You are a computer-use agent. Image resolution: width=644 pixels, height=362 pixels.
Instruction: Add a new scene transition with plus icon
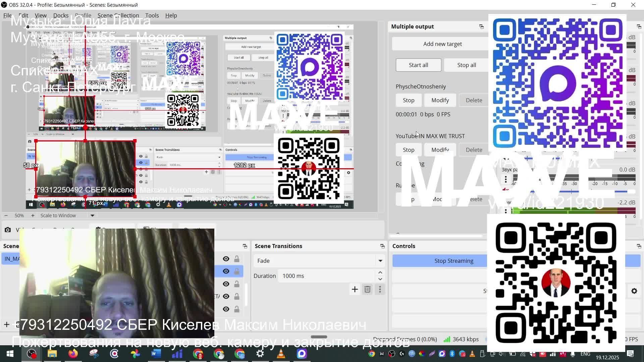[355, 289]
